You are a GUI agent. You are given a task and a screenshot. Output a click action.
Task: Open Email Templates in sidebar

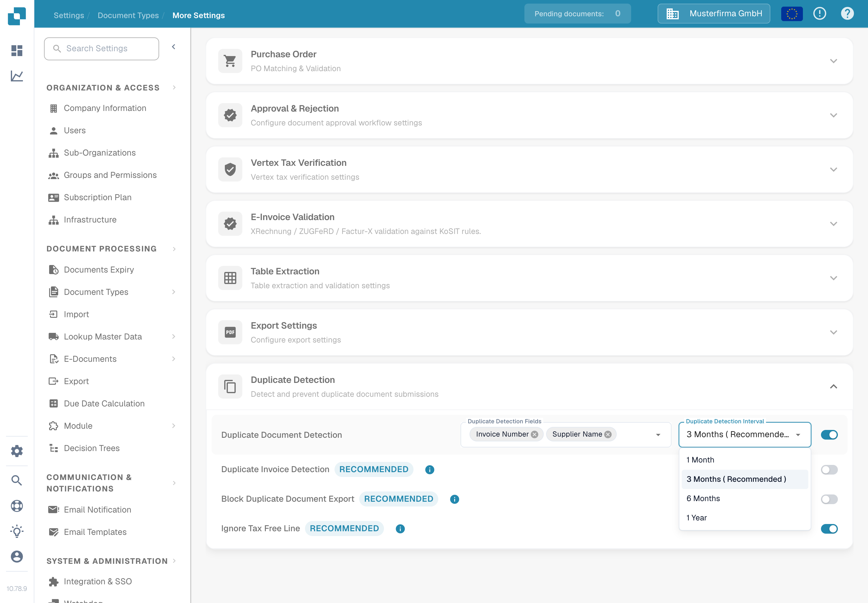click(95, 532)
